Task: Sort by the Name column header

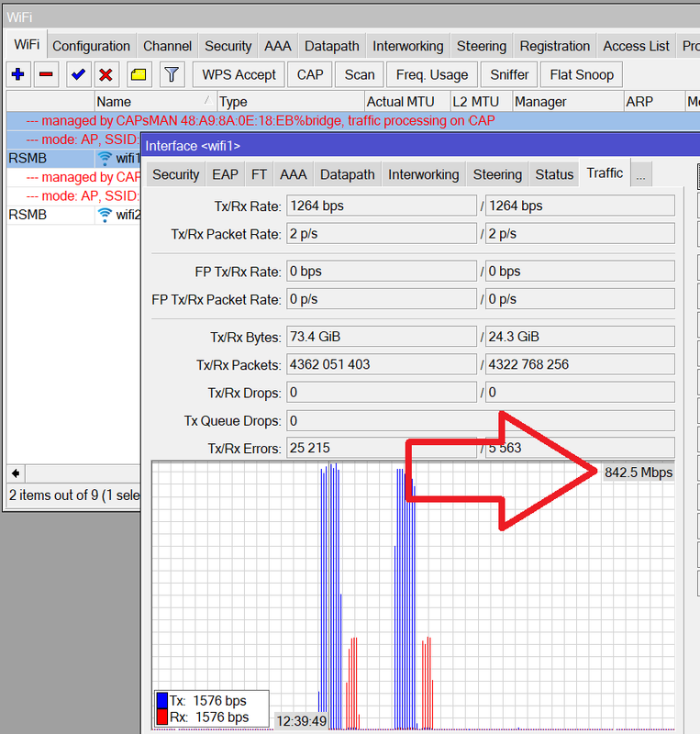Action: 154,102
